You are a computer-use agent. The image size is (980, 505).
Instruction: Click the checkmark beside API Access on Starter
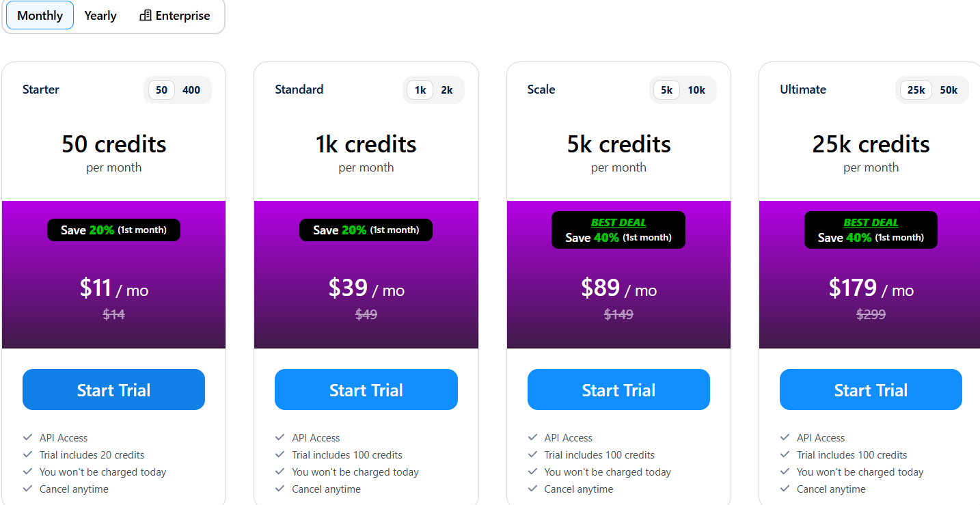point(28,437)
